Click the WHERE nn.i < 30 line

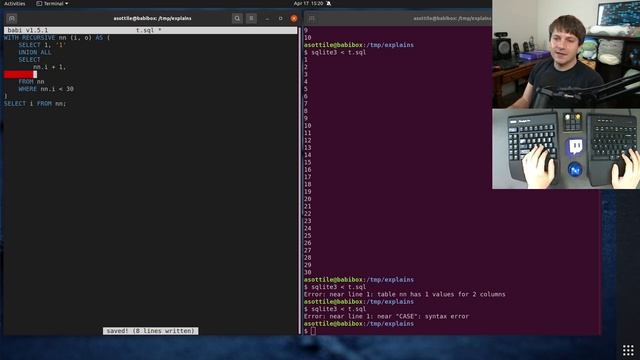(x=46, y=89)
